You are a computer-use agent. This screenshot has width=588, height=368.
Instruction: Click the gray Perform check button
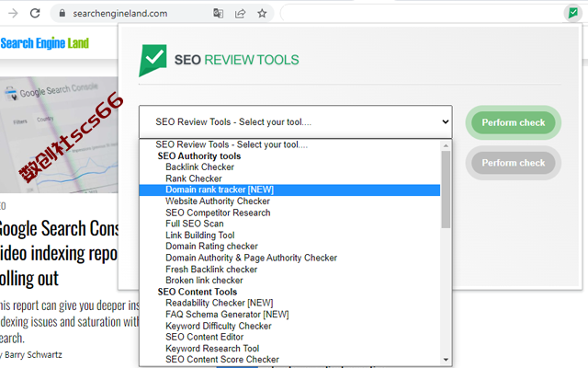tap(513, 163)
